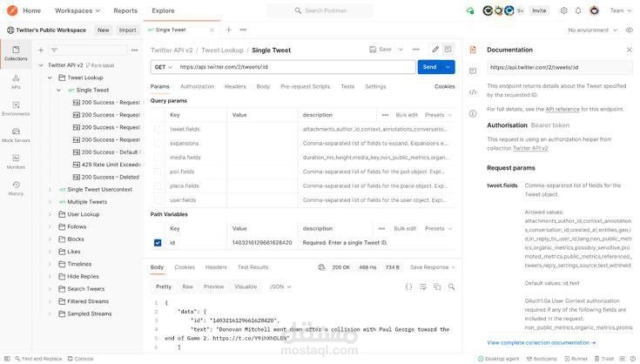Open the Query params Presets dropdown

click(438, 115)
